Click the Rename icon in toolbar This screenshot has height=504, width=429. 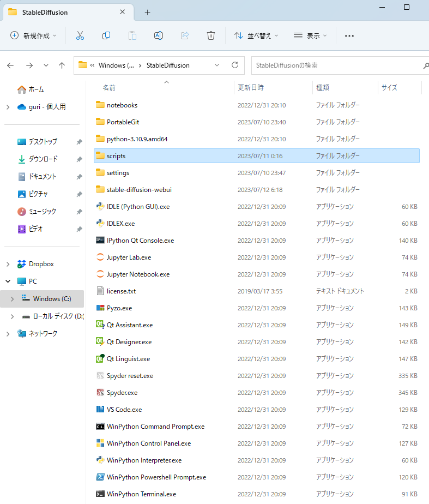(159, 35)
